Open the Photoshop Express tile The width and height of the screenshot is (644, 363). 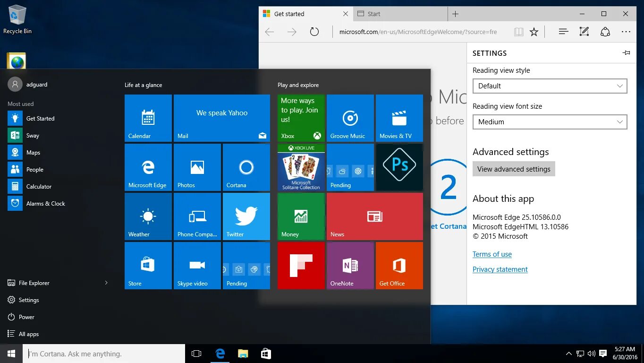[399, 167]
